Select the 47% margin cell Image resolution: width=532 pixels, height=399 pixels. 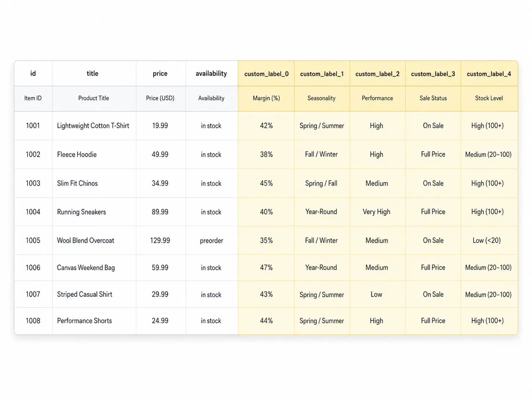click(266, 267)
